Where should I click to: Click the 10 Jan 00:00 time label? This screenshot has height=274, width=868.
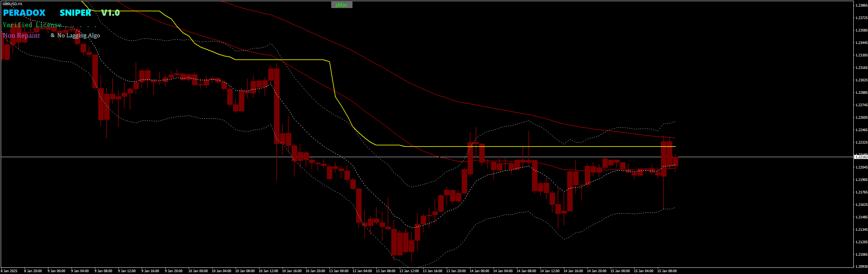[x=198, y=271]
